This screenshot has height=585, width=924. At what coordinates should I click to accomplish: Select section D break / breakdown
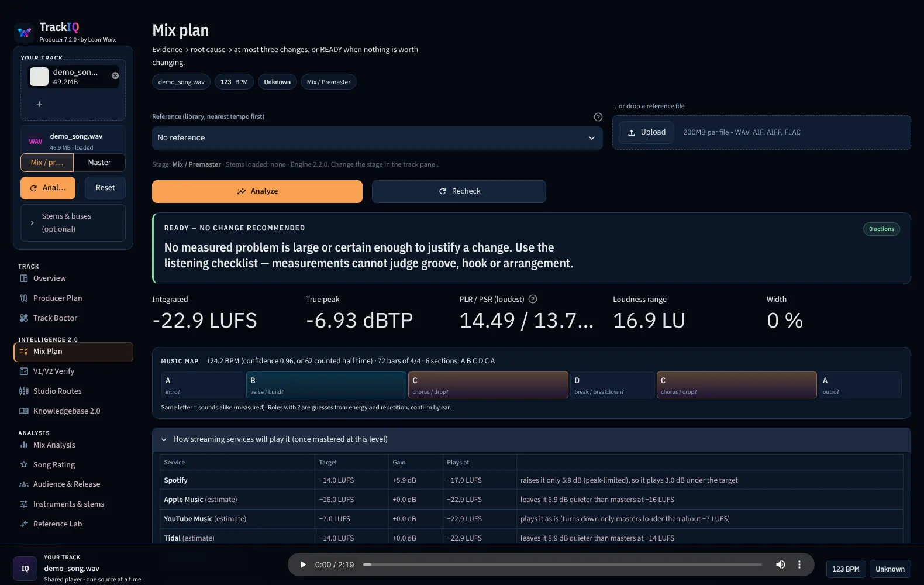[x=612, y=385]
